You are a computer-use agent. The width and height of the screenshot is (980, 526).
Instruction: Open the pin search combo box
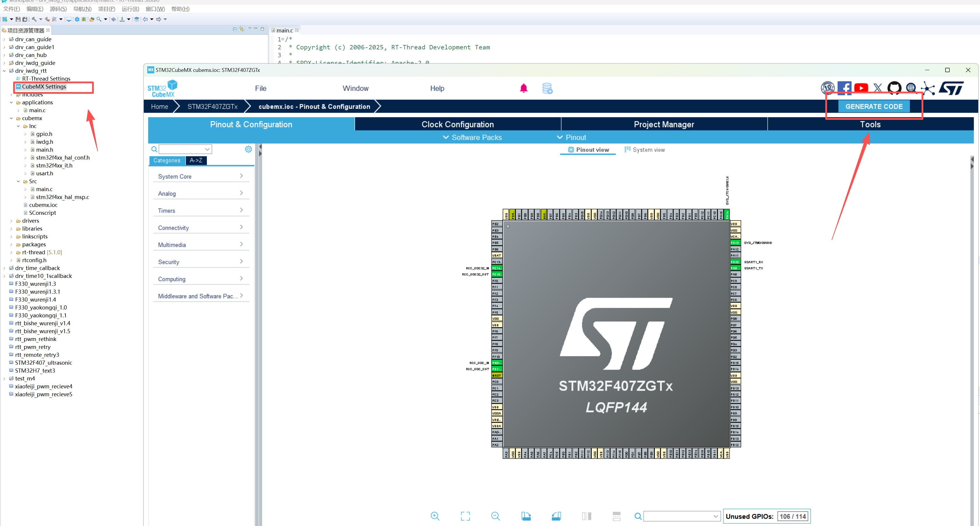(682, 516)
